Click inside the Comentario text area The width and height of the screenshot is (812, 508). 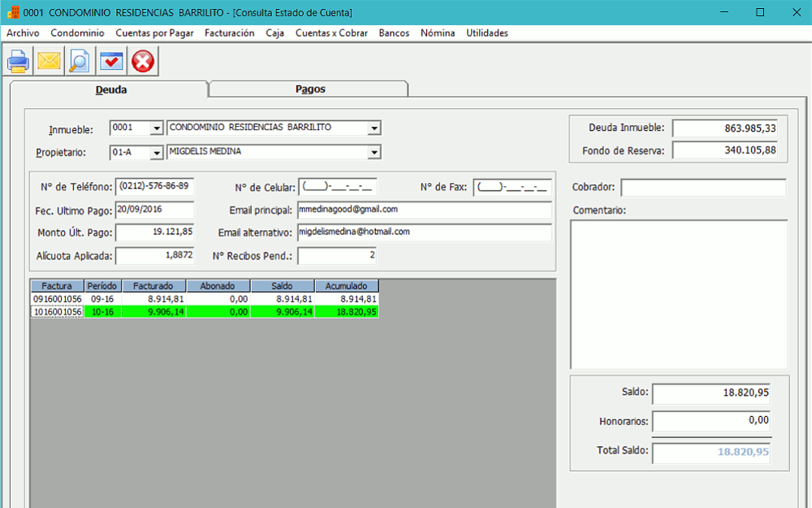tap(678, 294)
